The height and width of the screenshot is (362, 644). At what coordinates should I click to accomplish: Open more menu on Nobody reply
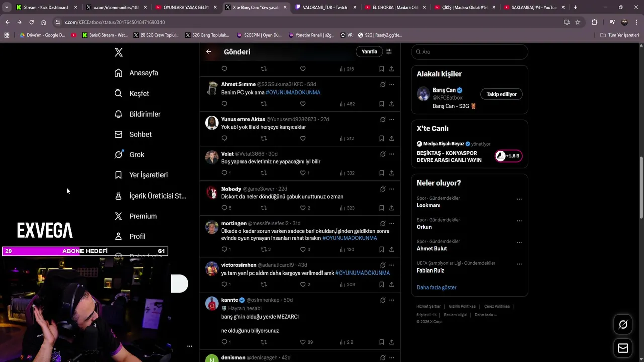392,189
